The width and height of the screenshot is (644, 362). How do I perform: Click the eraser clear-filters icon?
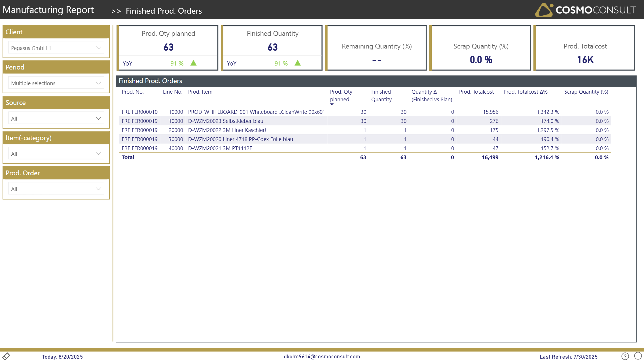pos(6,356)
